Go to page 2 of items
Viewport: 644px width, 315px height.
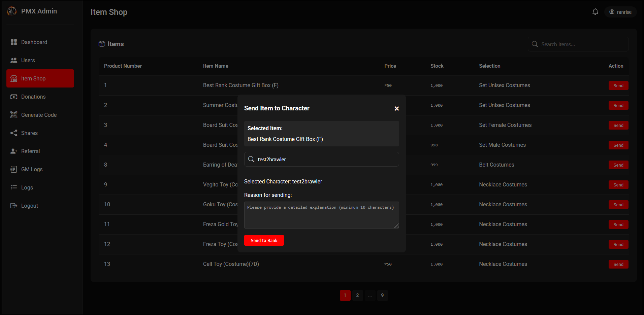(357, 295)
